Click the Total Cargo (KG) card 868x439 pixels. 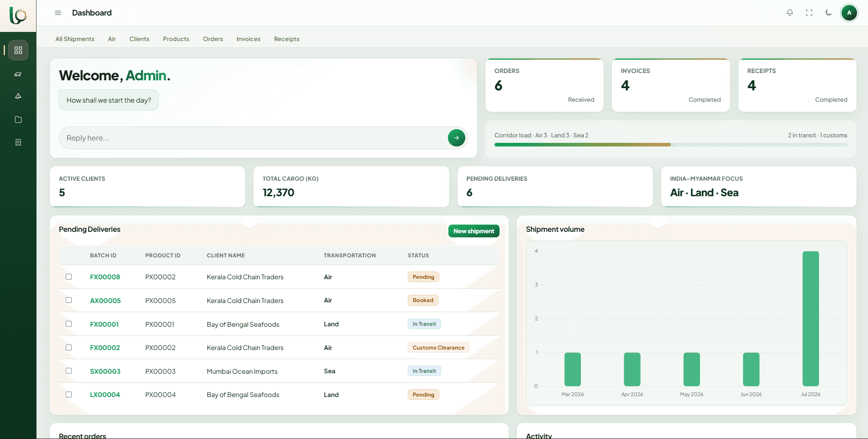[x=351, y=186]
